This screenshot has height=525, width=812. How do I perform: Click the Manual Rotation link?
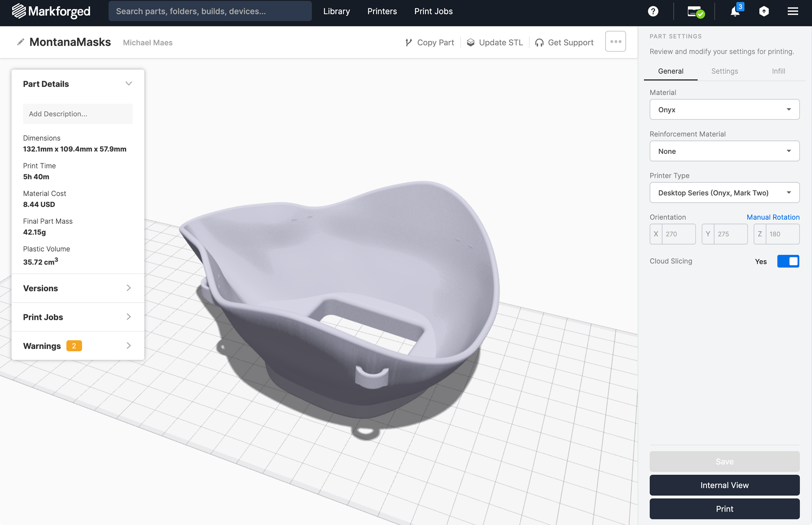pos(773,217)
